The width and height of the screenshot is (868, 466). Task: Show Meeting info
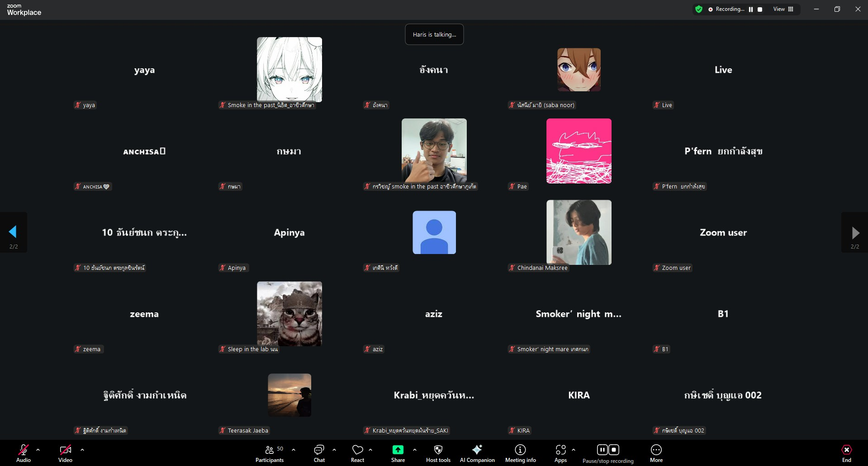coord(520,453)
